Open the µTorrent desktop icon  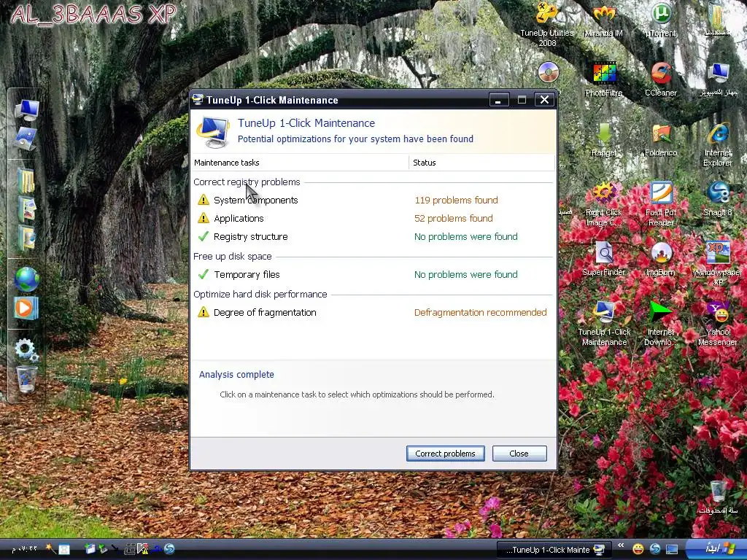(661, 20)
